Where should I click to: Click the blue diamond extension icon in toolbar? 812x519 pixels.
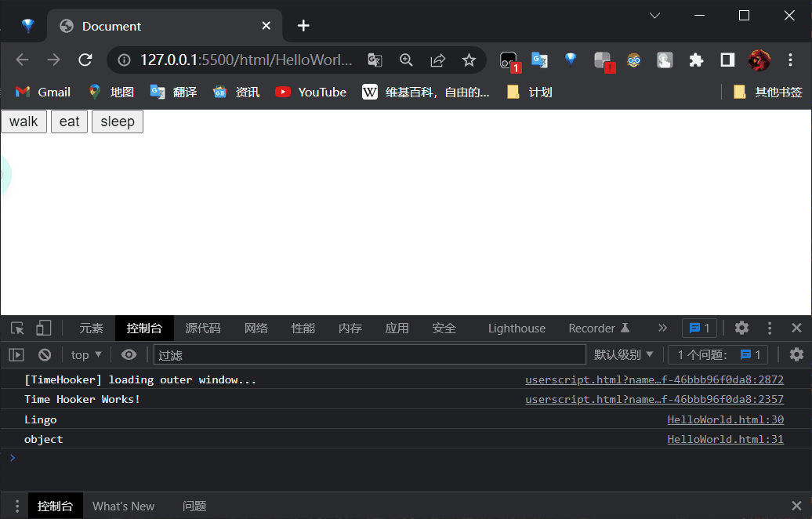click(571, 60)
